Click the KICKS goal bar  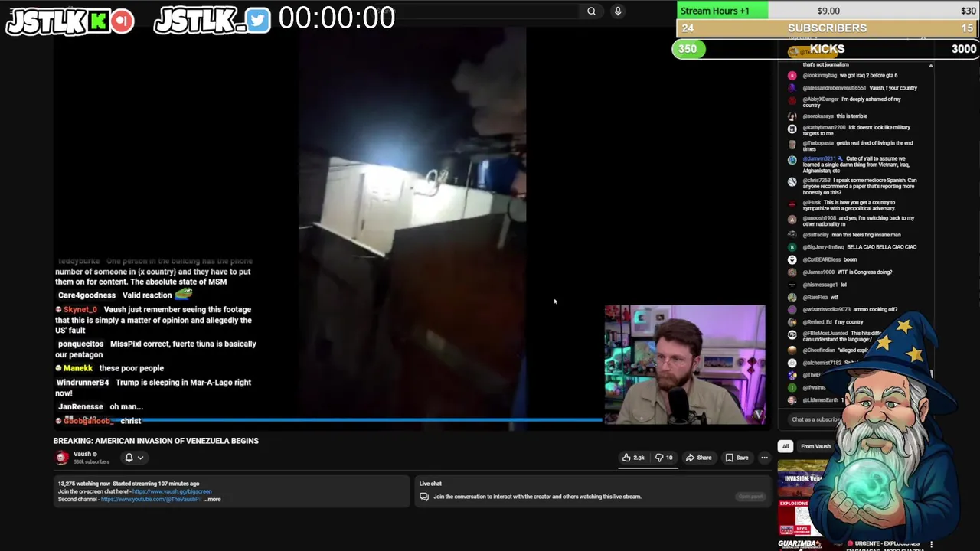(x=825, y=49)
